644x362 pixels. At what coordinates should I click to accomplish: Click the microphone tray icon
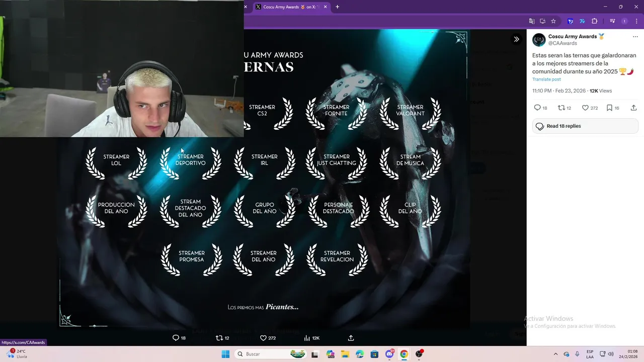[x=577, y=354]
